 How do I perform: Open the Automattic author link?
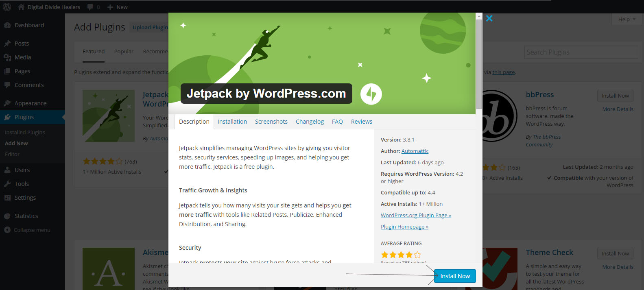click(415, 151)
